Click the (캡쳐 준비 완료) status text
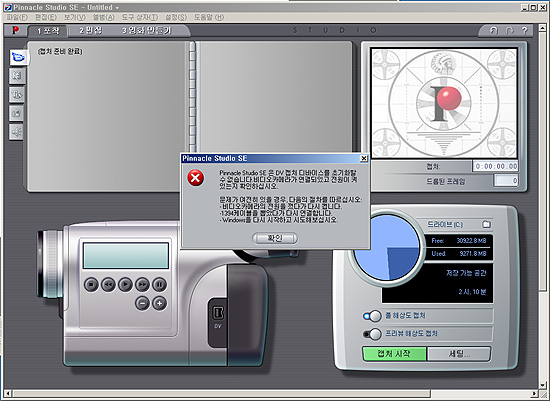Screen dimensions: 550x401 click(60, 52)
